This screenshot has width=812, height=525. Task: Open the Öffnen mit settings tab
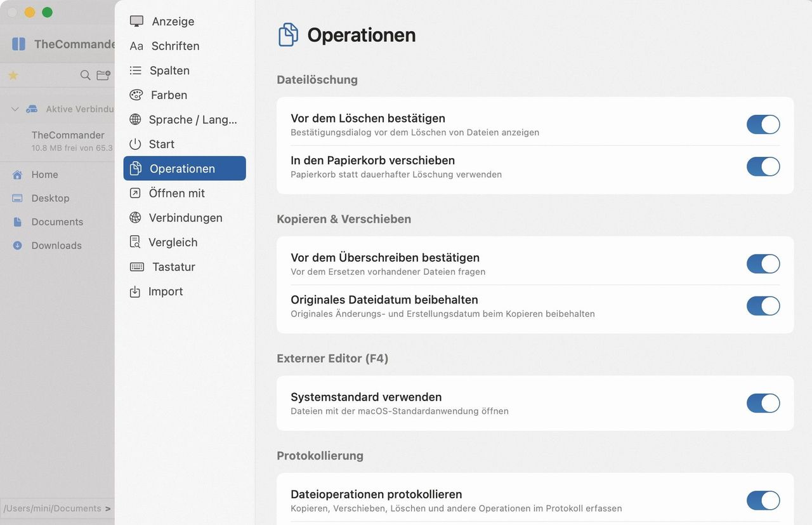185,193
